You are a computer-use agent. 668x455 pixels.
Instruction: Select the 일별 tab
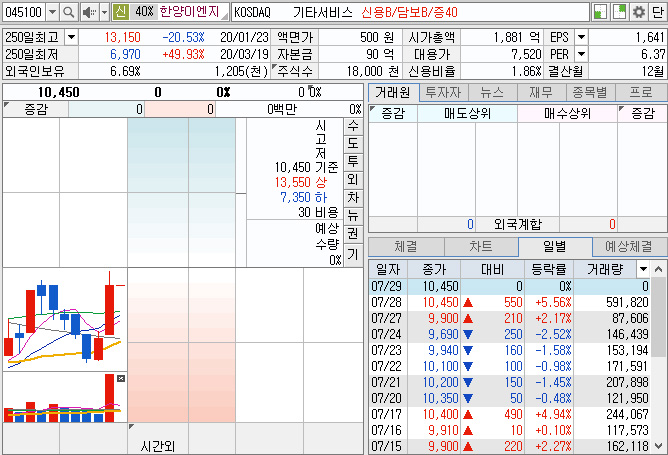click(x=555, y=247)
